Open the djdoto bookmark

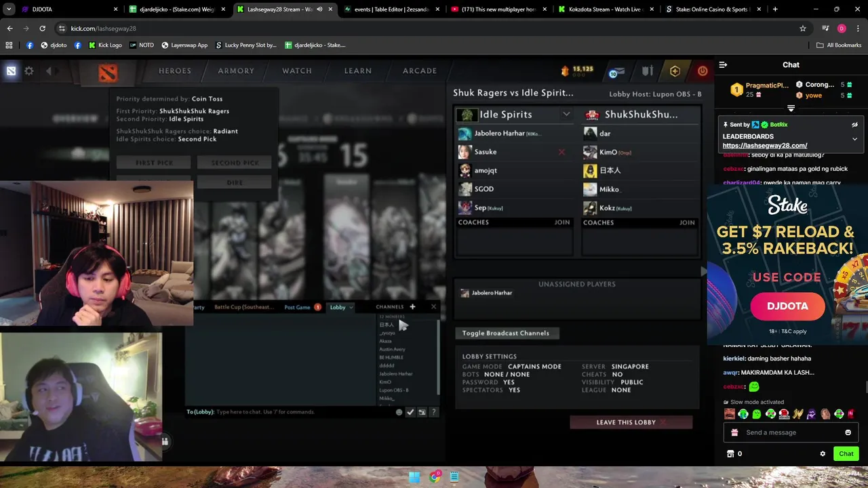(x=54, y=45)
